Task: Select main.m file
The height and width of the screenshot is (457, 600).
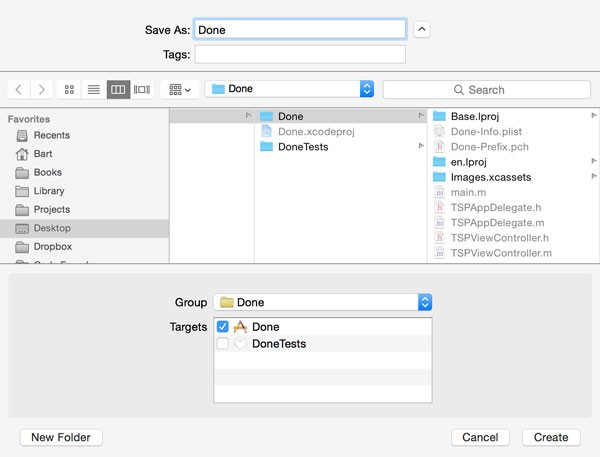Action: pos(513,192)
